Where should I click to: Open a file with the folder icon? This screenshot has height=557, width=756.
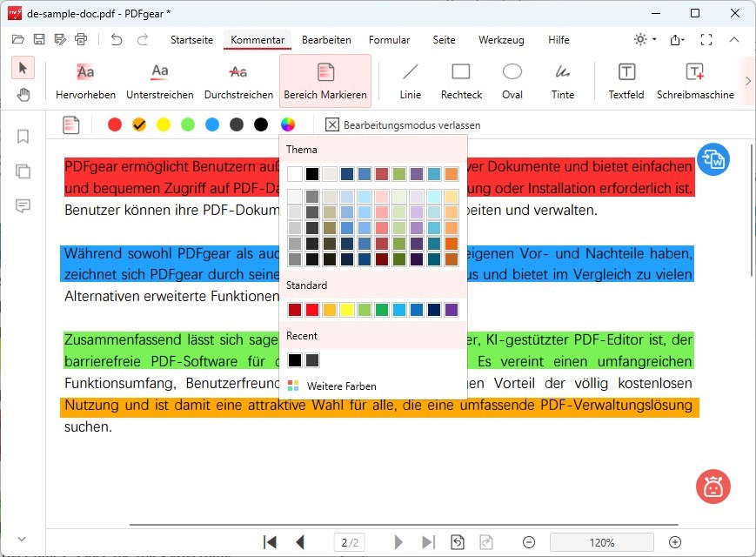[x=18, y=39]
